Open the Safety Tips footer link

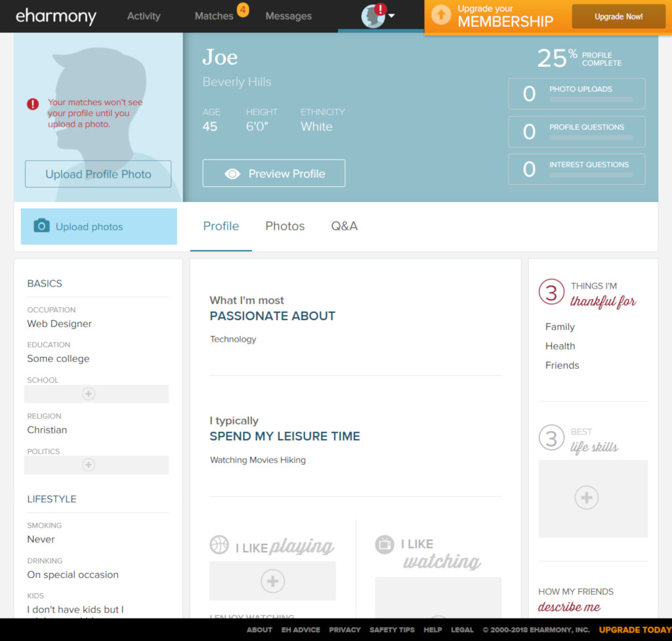(392, 630)
